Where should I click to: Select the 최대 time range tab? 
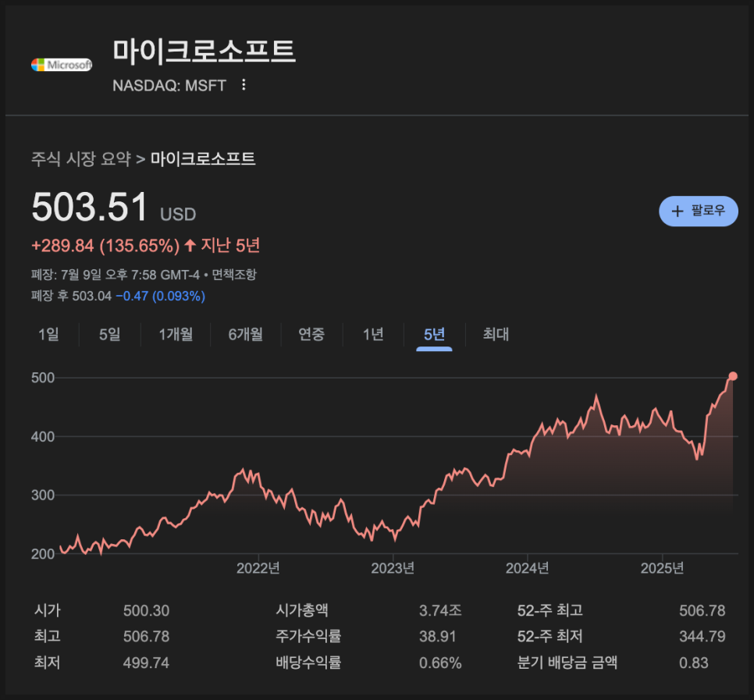pos(496,334)
